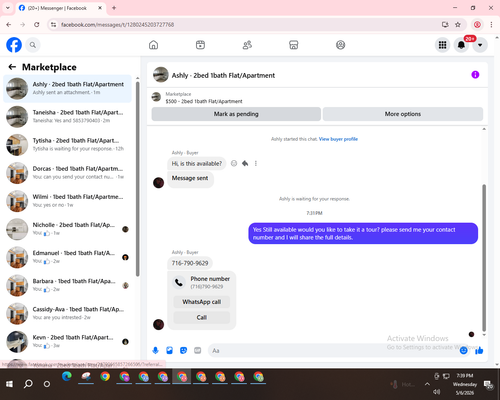This screenshot has width=500, height=400.
Task: Open more options for 'Hi, is this available?'
Action: click(256, 163)
